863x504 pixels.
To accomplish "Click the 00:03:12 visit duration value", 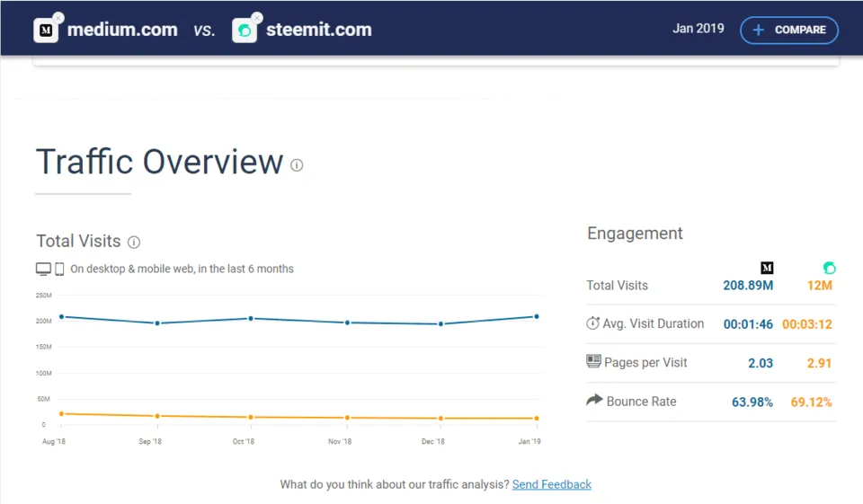I will pyautogui.click(x=807, y=324).
